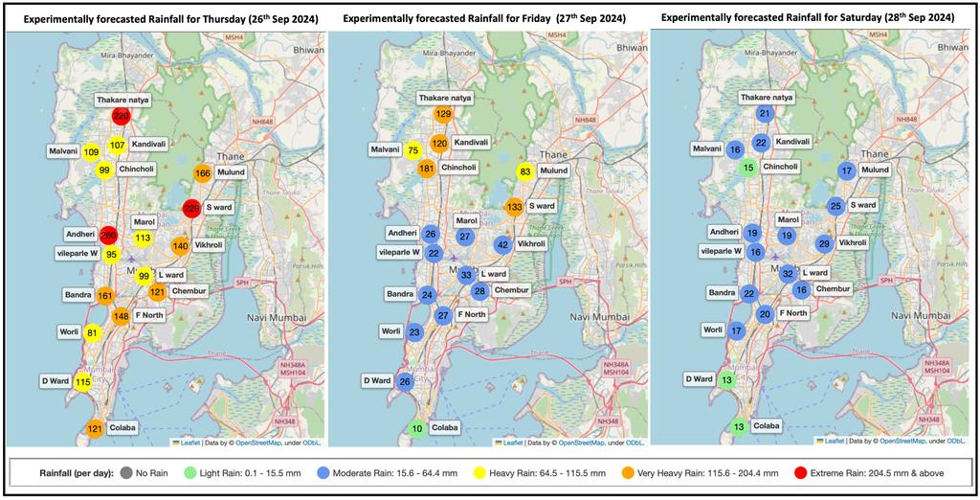Click the Thursday 26th Sep map title

[170, 19]
